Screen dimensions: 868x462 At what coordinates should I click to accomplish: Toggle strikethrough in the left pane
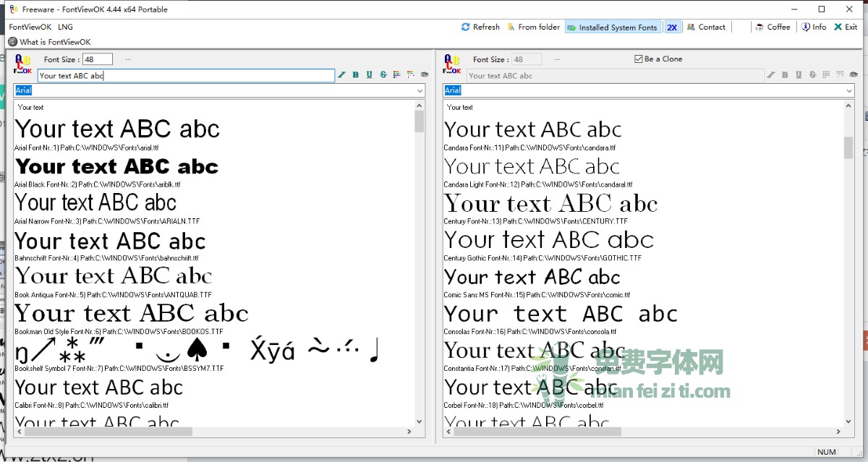tap(383, 75)
